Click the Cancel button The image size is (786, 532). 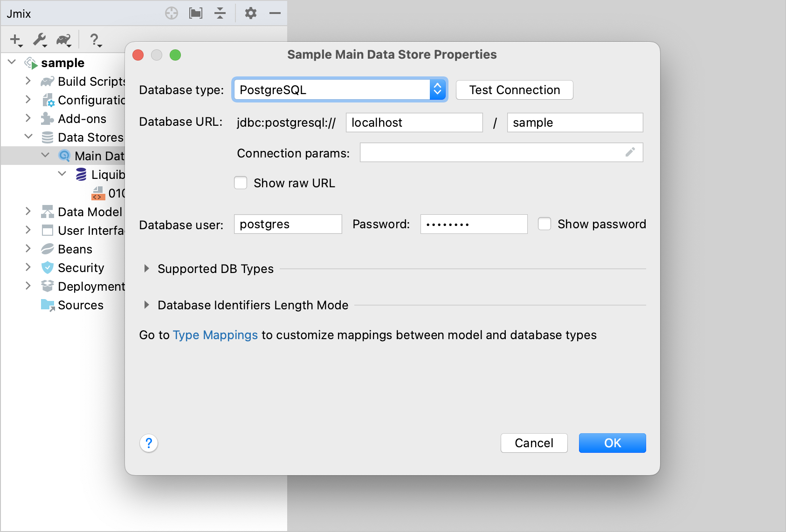coord(534,443)
